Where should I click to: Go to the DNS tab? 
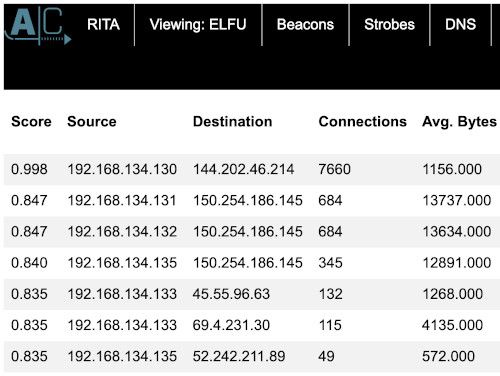click(460, 24)
